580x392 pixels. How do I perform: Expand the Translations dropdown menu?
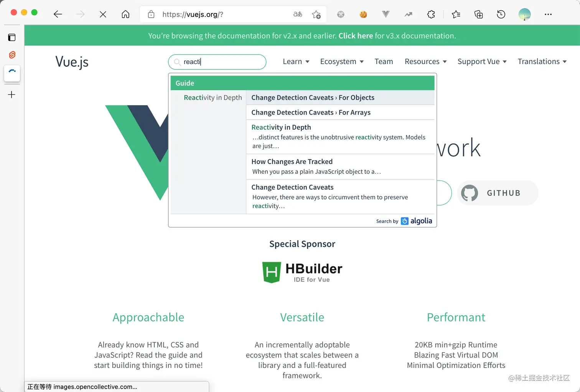pos(542,62)
